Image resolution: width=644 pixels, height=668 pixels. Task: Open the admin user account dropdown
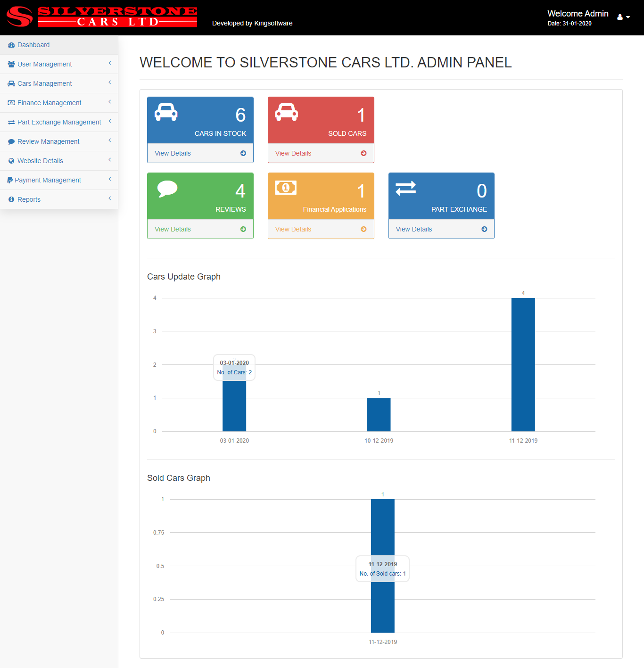pyautogui.click(x=623, y=17)
